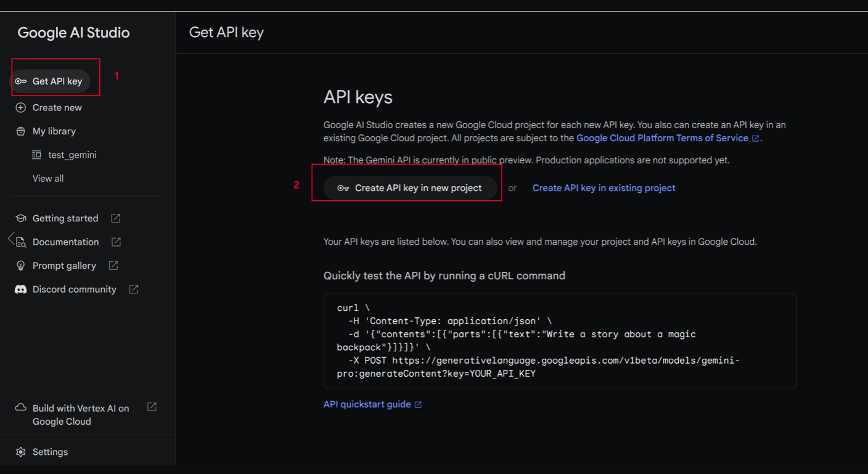Click the My library stack icon
Image resolution: width=868 pixels, height=474 pixels.
pos(21,131)
